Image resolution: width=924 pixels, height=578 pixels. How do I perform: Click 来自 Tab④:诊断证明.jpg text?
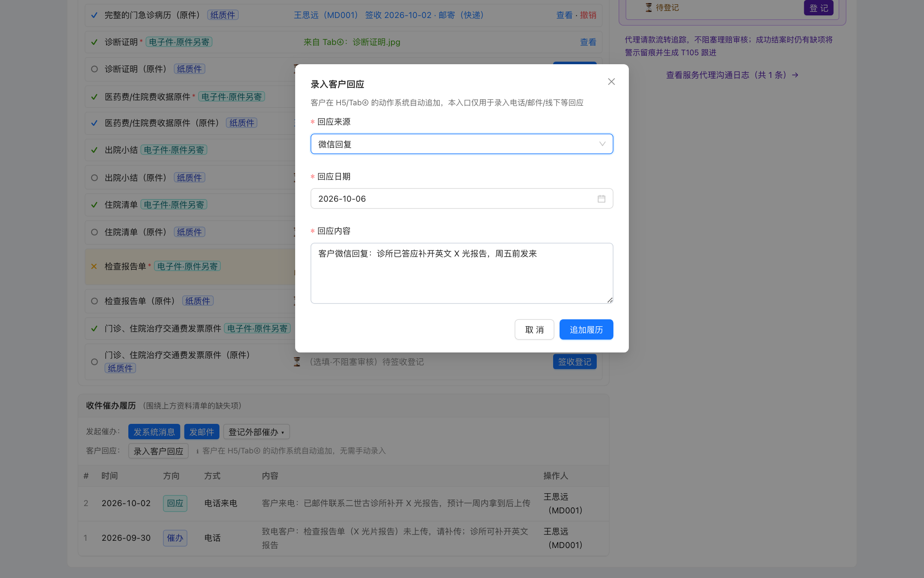pos(352,42)
